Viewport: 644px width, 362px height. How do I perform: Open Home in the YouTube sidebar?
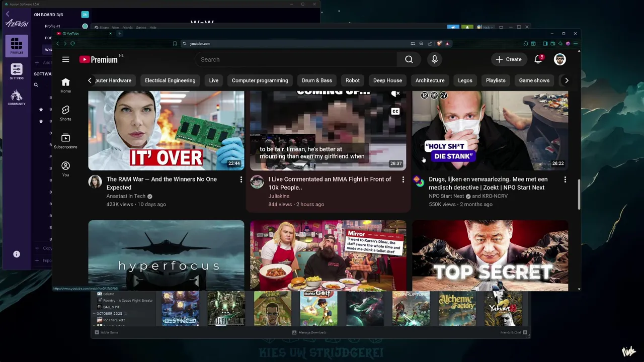65,85
